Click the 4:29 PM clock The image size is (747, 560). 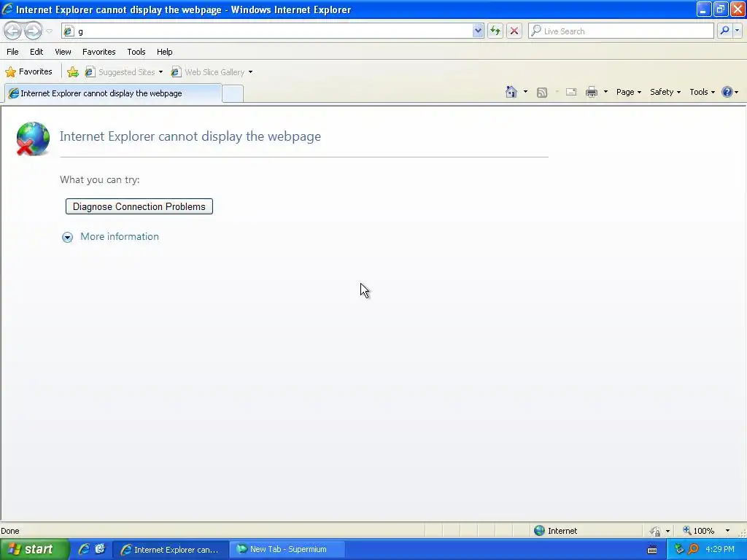720,550
